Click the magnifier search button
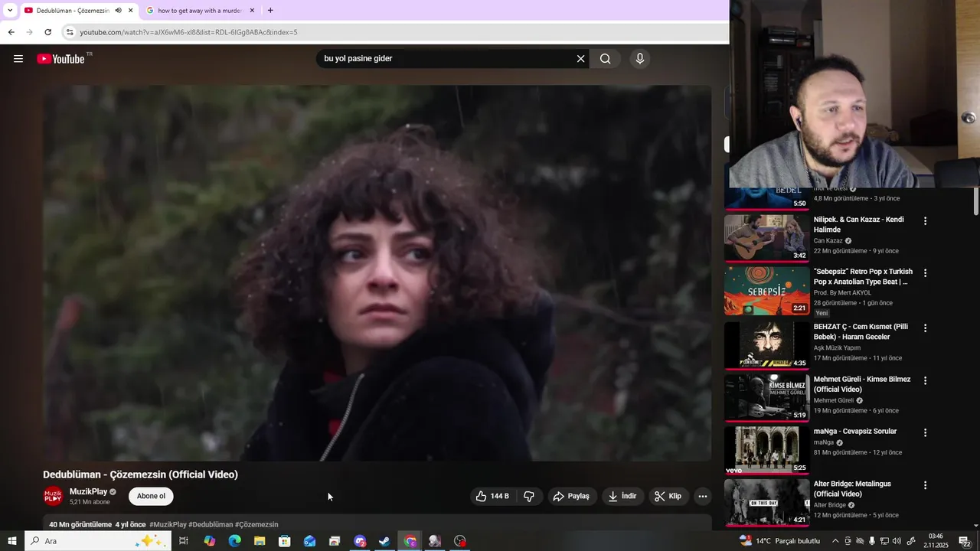This screenshot has height=551, width=980. coord(605,59)
